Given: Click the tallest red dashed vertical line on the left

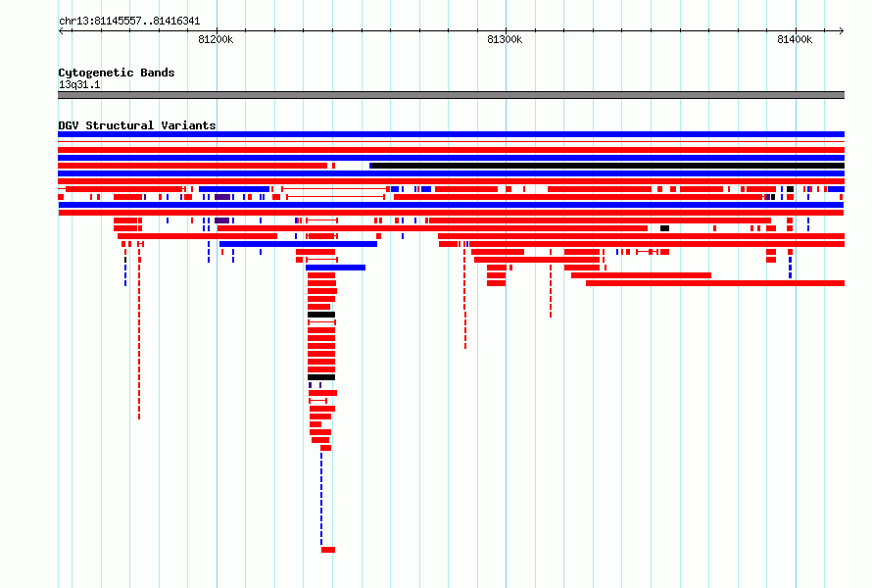Looking at the screenshot, I should (x=139, y=334).
